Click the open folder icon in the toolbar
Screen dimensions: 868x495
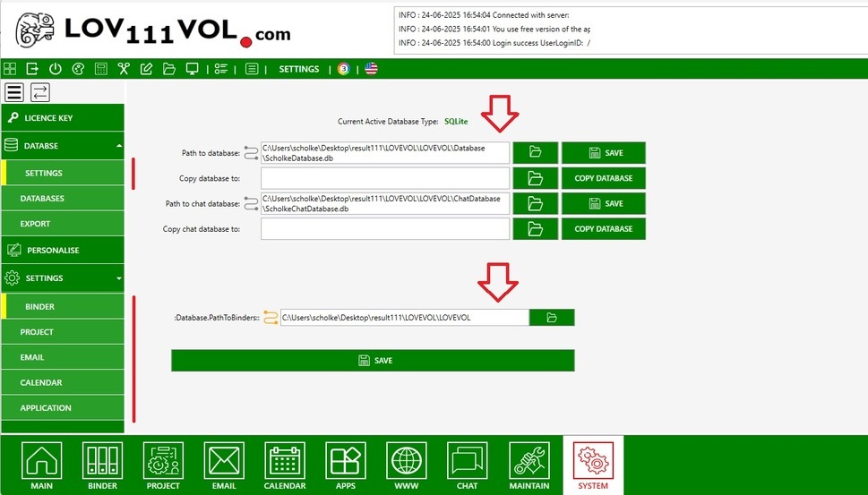[x=168, y=69]
